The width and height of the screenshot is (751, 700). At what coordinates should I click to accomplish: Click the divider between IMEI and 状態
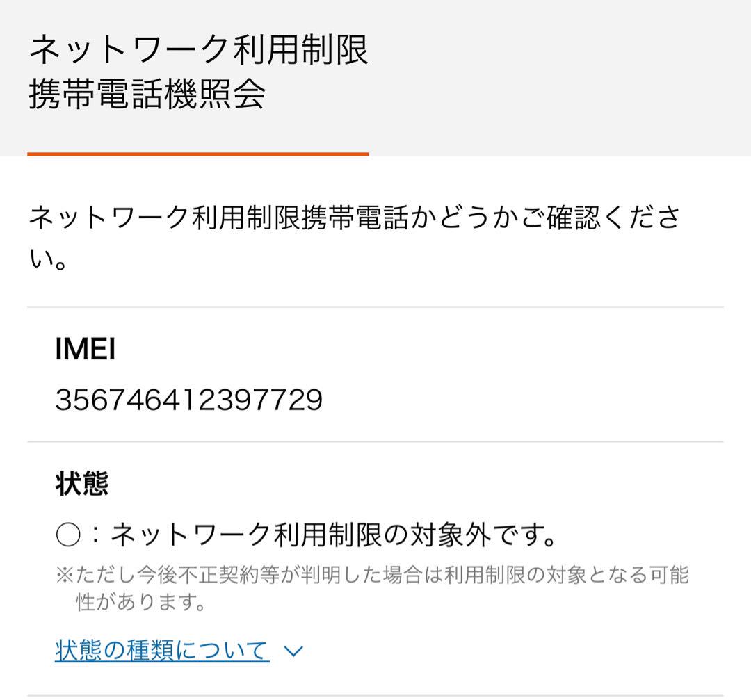(x=375, y=441)
